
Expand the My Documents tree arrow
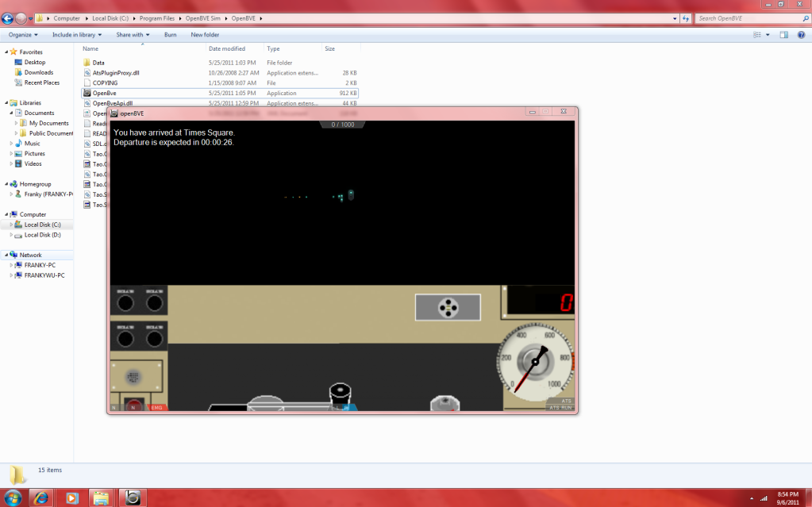16,123
